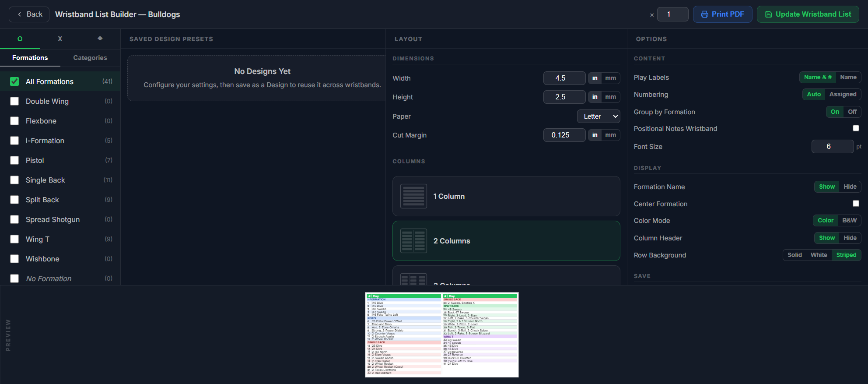Click the printer icon in Print PDF
868x384 pixels.
click(x=704, y=14)
